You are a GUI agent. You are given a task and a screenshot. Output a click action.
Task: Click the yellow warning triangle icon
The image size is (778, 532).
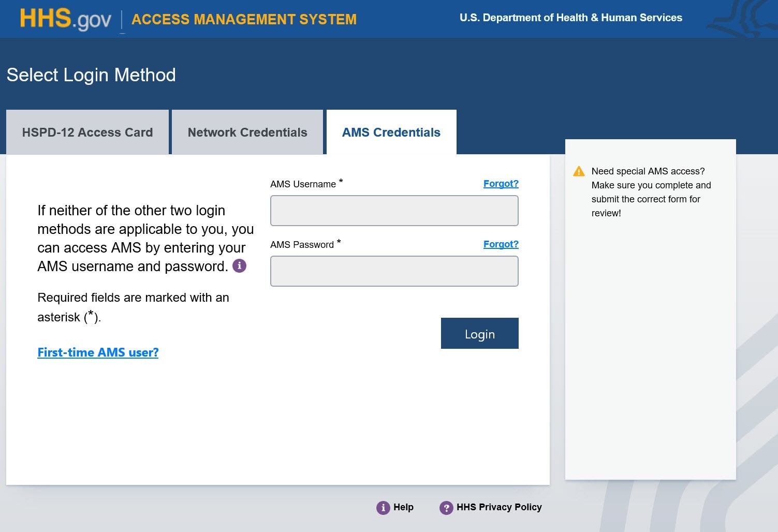pyautogui.click(x=579, y=171)
